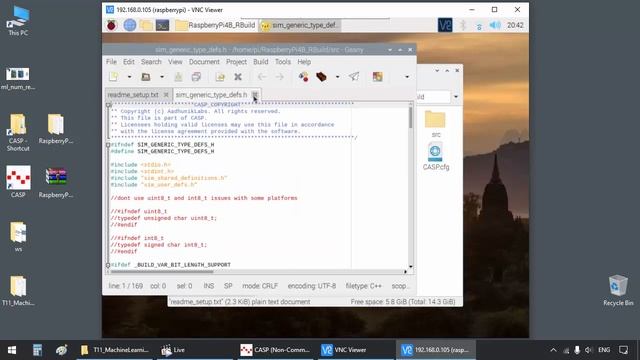
Task: Switch to RaspberryPi4B_RBuild panel window button
Action: (x=216, y=25)
